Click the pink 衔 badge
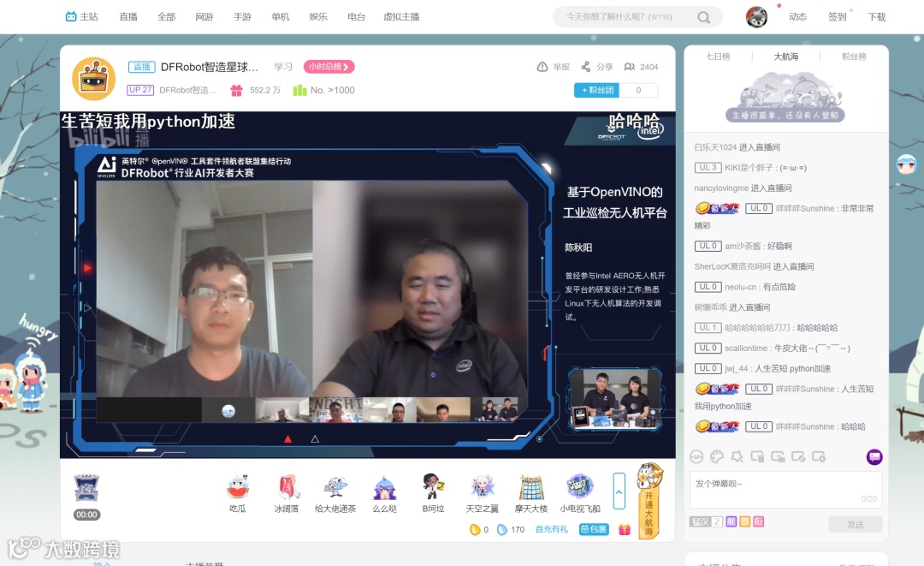Screen dimensions: 924x566 point(758,521)
